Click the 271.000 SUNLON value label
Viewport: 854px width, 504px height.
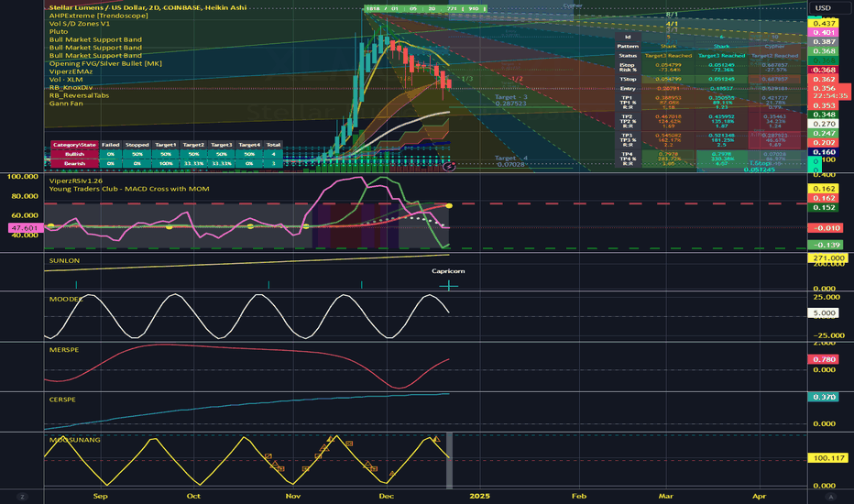pyautogui.click(x=827, y=258)
